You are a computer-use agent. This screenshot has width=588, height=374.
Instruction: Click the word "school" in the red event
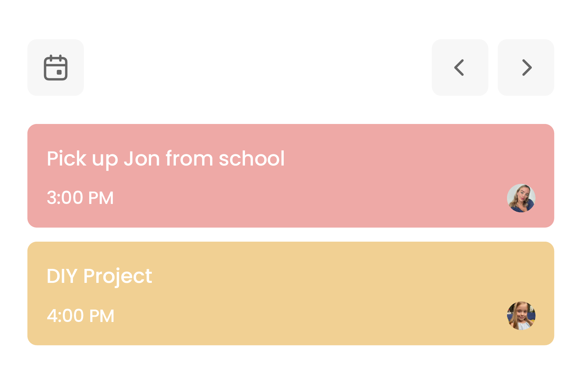[252, 159]
